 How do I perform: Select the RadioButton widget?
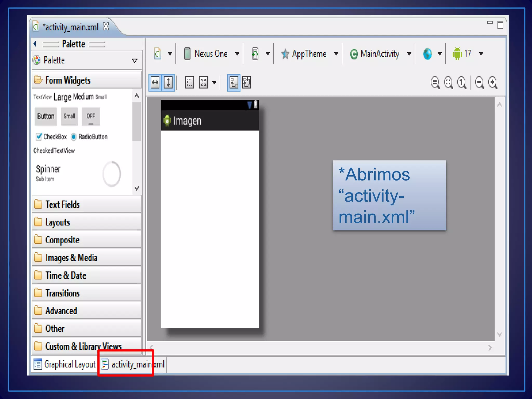(89, 137)
